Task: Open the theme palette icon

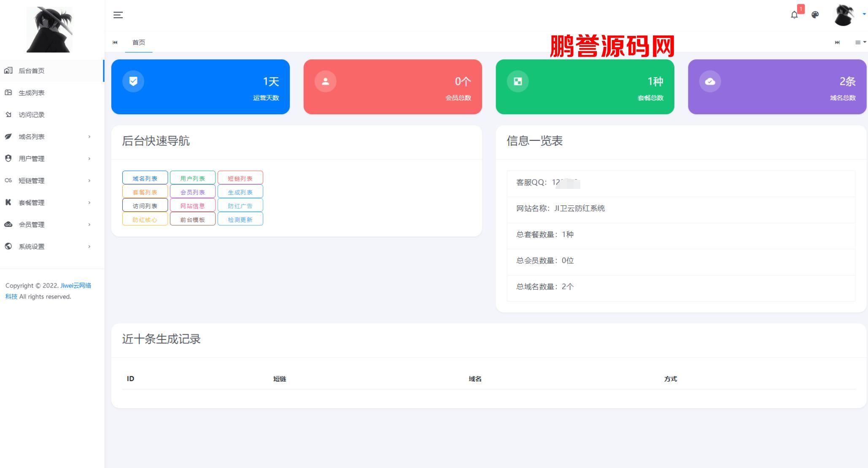Action: point(815,15)
